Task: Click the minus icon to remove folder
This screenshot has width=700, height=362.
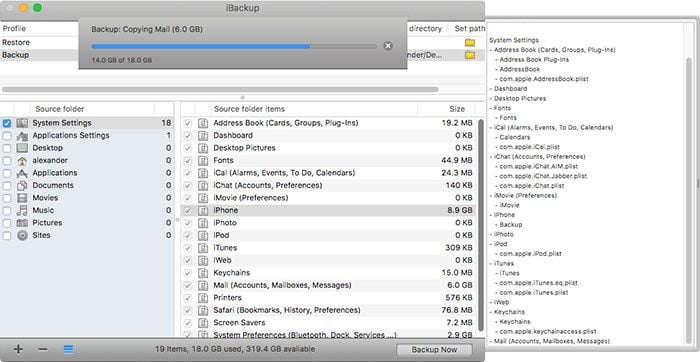Action: point(43,349)
